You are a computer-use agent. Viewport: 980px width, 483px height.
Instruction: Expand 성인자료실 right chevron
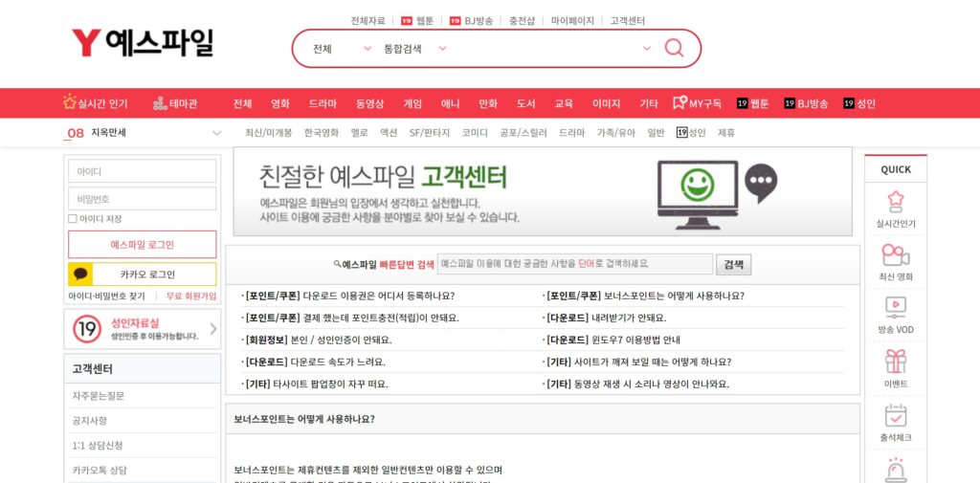(213, 329)
